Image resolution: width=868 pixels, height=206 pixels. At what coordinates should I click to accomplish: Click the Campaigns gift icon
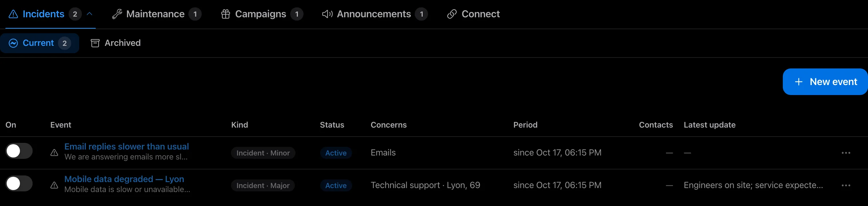point(225,14)
